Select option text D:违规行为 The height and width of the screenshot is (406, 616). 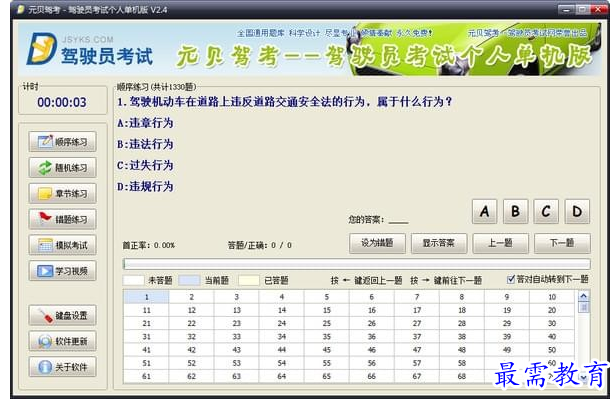(145, 186)
